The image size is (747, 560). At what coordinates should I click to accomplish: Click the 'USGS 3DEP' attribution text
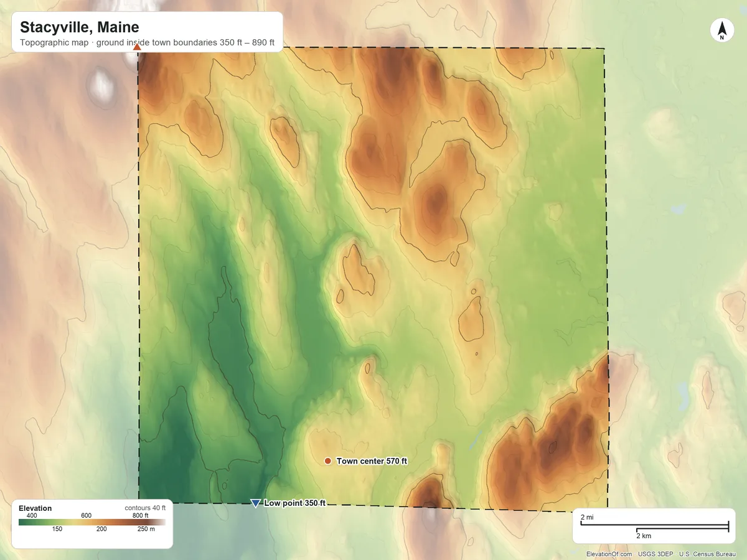click(x=655, y=554)
